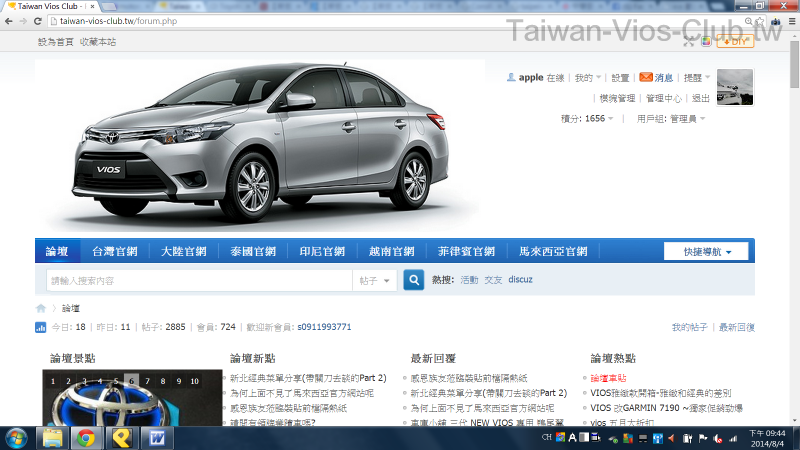
Task: Open the 菲律賓官網 navigation tab
Action: tap(466, 251)
